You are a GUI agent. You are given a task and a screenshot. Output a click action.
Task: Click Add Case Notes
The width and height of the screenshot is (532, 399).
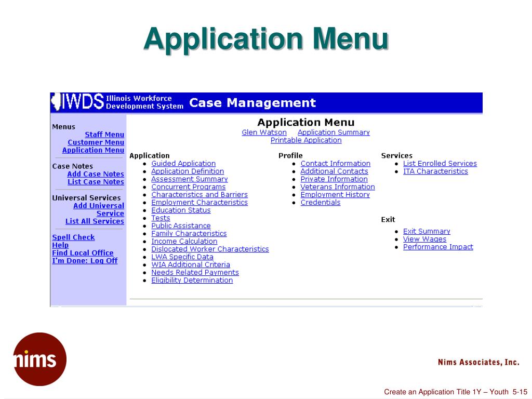click(x=96, y=174)
